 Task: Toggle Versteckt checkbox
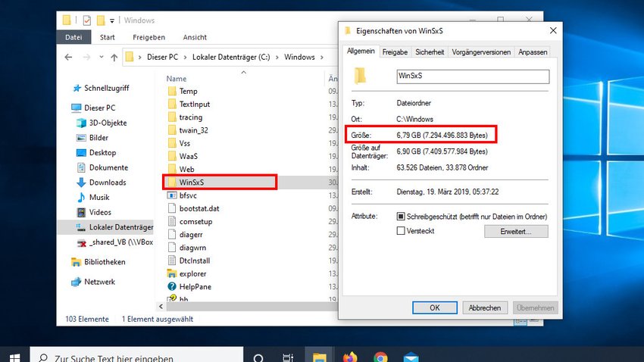pos(401,231)
